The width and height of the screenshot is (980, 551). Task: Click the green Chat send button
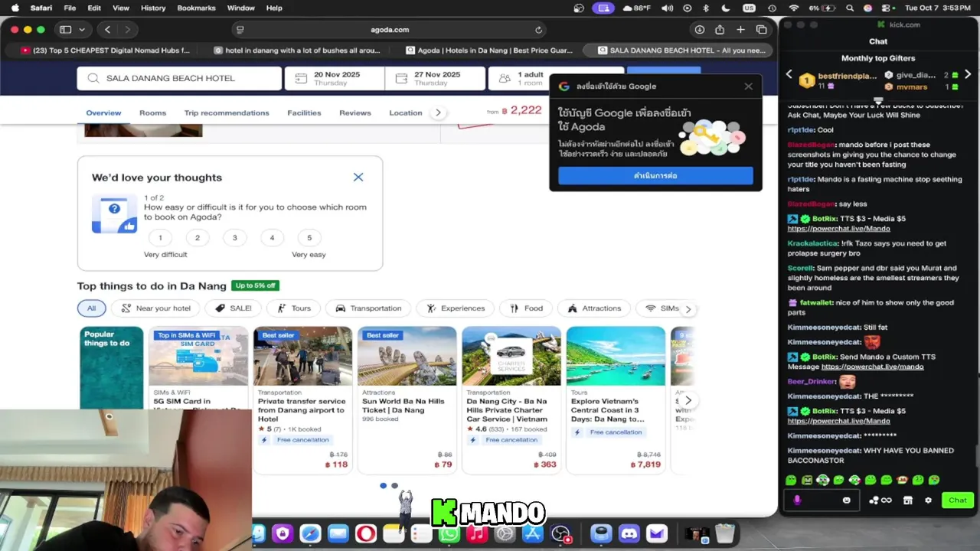[958, 500]
